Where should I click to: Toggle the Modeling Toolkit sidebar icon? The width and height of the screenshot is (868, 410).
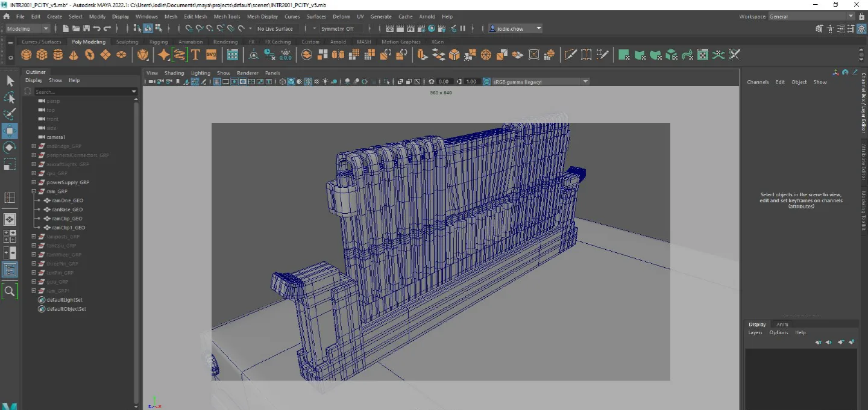pyautogui.click(x=819, y=28)
